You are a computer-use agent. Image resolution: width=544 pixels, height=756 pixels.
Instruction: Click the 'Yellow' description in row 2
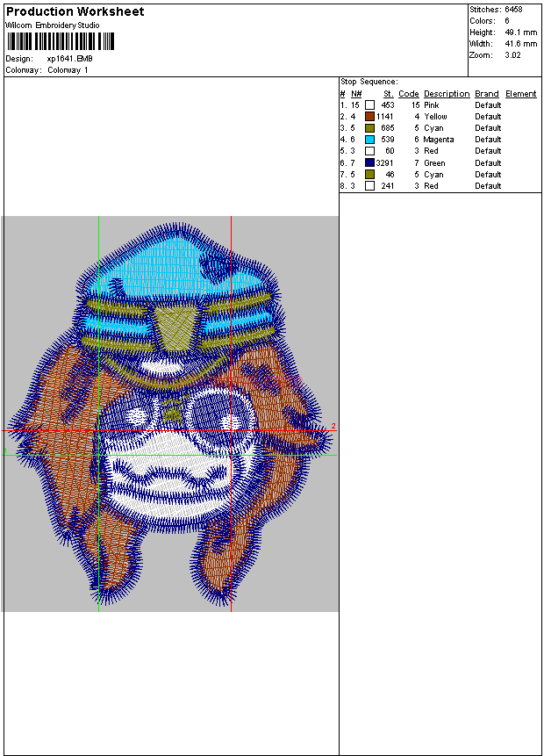(x=435, y=117)
